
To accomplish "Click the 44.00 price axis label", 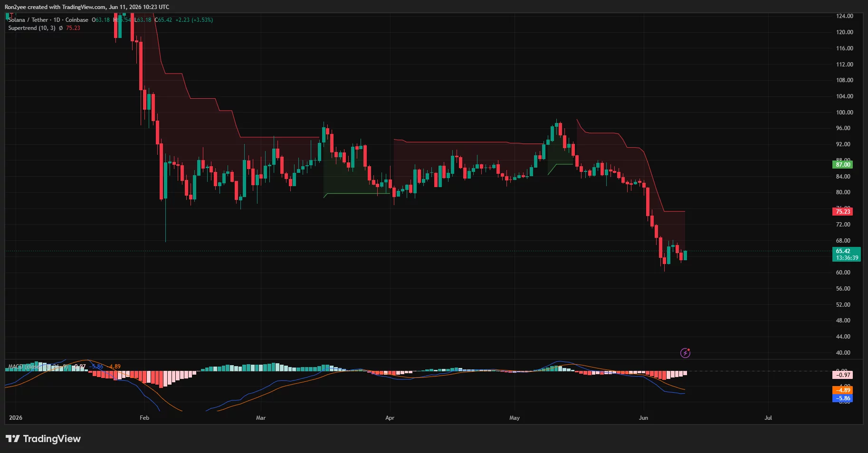I will pos(843,337).
